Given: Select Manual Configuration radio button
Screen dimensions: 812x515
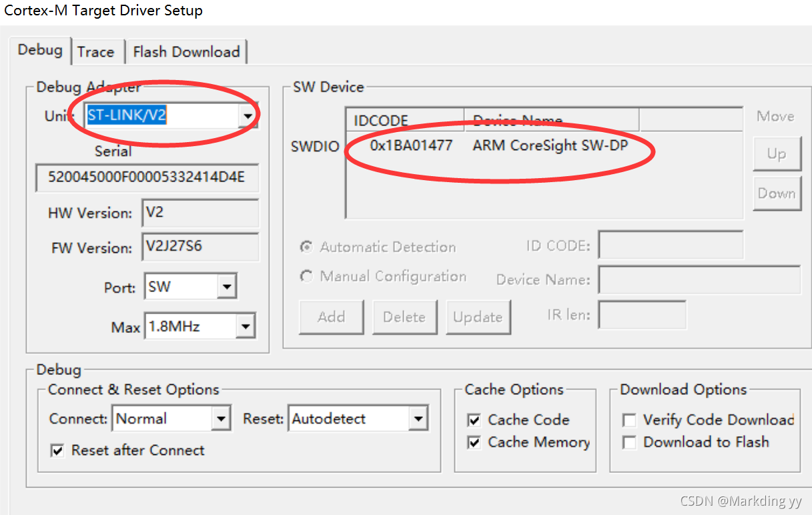Looking at the screenshot, I should coord(306,276).
